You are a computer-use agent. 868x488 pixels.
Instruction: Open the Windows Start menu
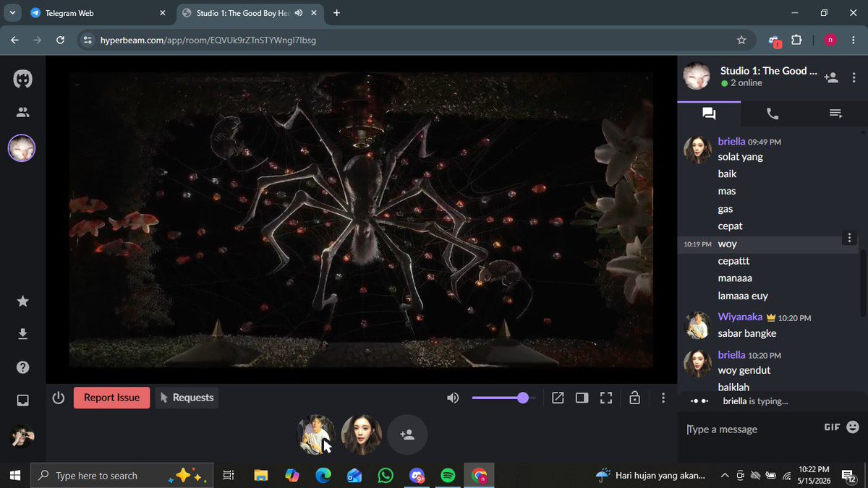click(14, 475)
